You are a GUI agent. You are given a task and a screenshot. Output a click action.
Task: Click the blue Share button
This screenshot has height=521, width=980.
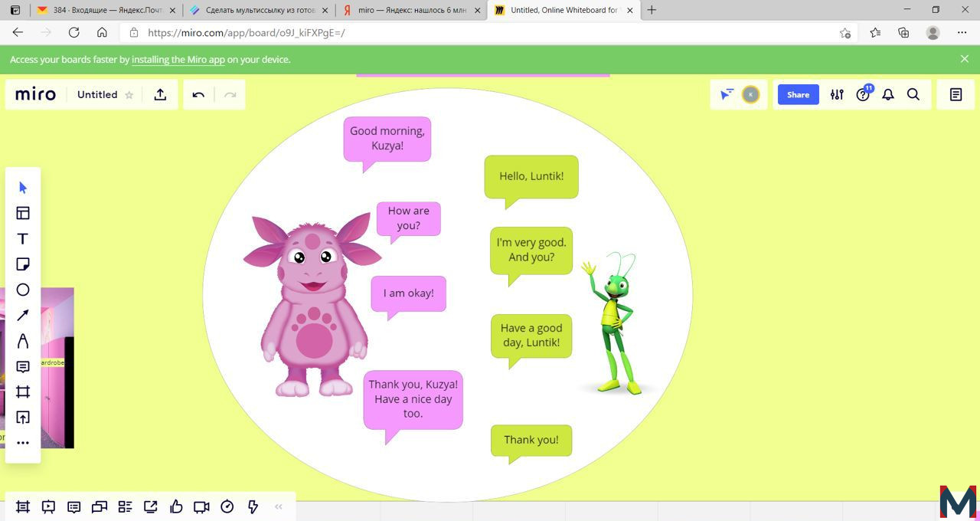coord(798,94)
